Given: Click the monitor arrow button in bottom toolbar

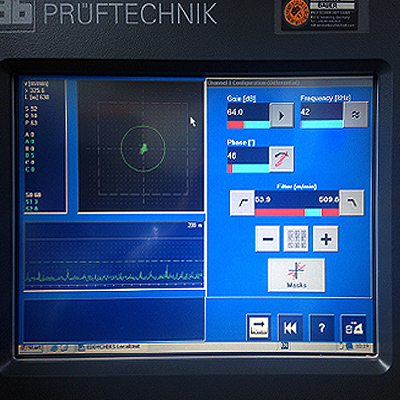Looking at the screenshot, I should [x=259, y=327].
